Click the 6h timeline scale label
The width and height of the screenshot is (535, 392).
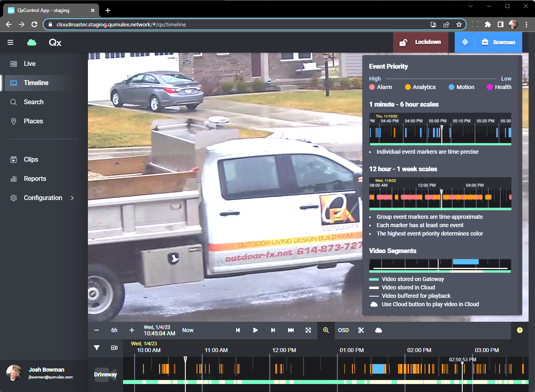(114, 331)
